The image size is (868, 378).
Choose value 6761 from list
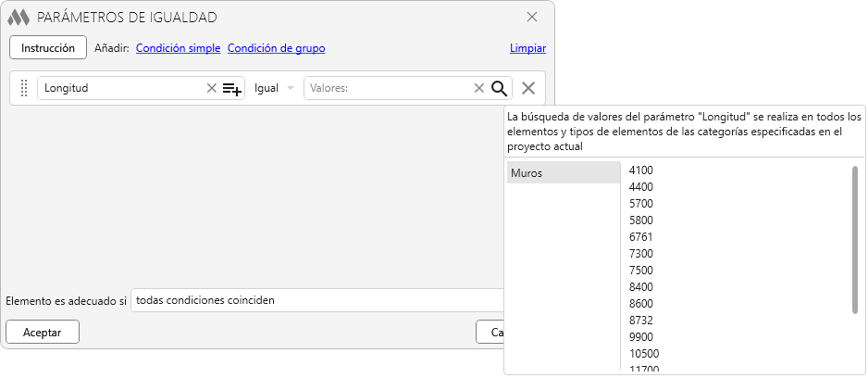640,237
